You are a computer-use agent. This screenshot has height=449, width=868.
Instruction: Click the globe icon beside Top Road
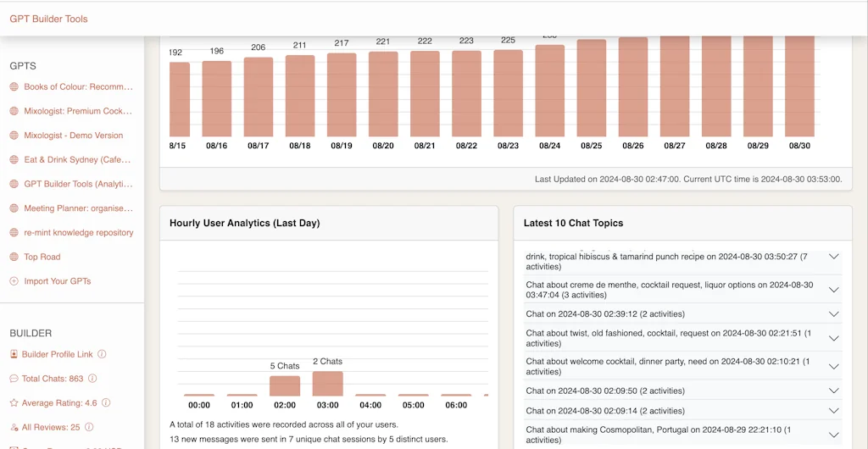coord(14,257)
